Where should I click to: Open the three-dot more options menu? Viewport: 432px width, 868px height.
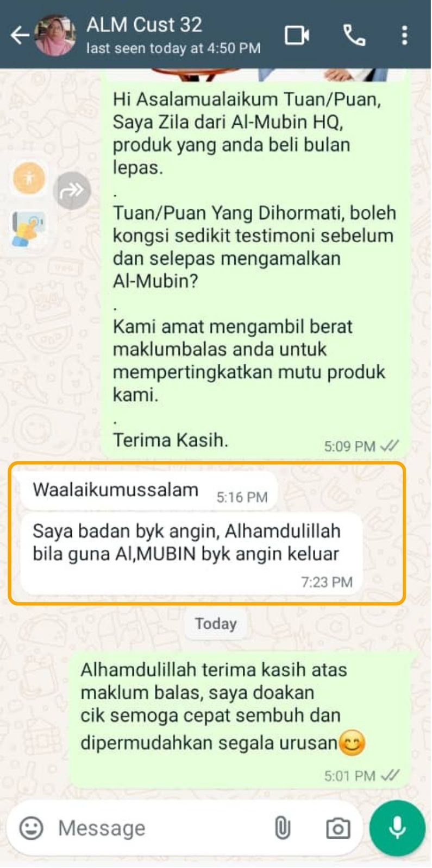click(404, 36)
